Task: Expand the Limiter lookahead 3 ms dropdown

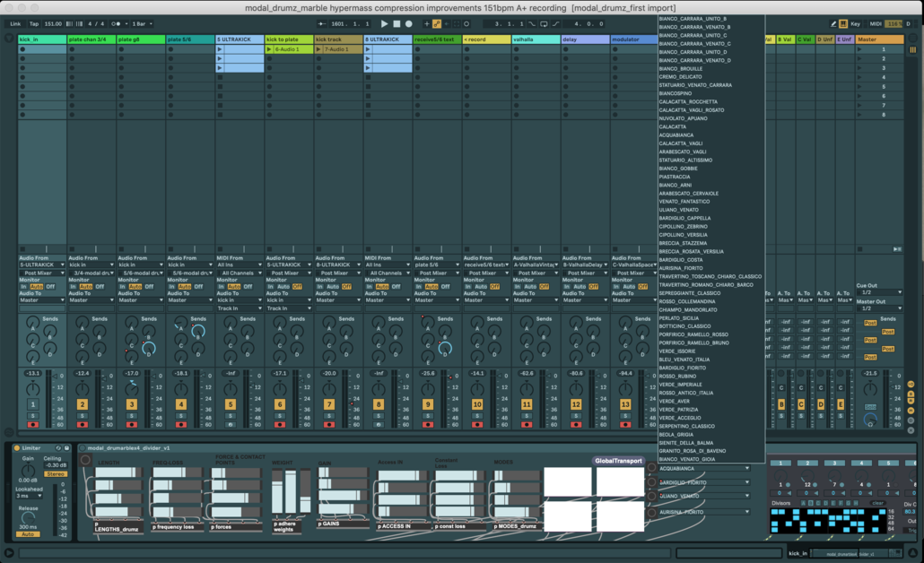Action: 29,496
